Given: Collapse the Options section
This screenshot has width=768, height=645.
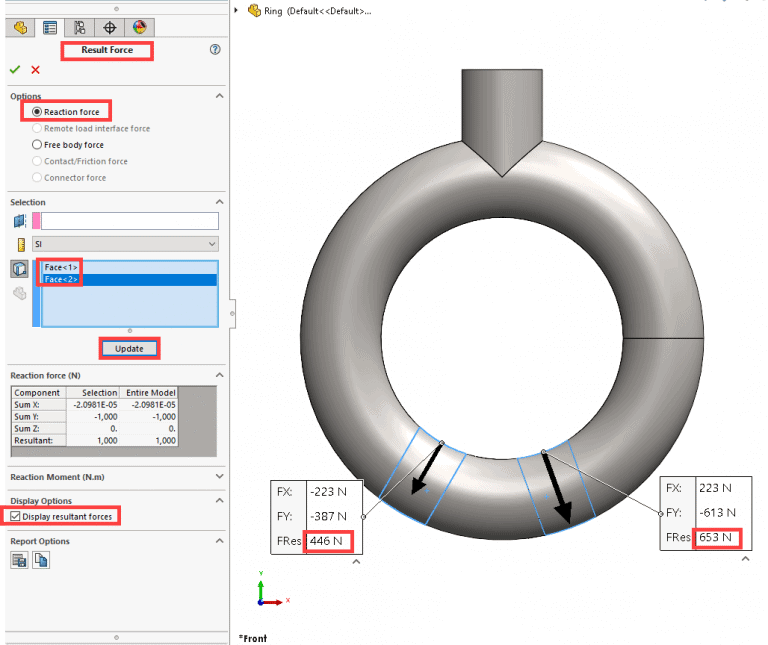Looking at the screenshot, I should click(218, 96).
